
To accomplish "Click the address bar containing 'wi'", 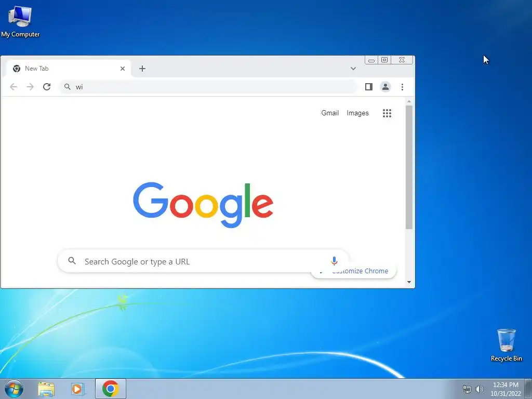I will [208, 87].
